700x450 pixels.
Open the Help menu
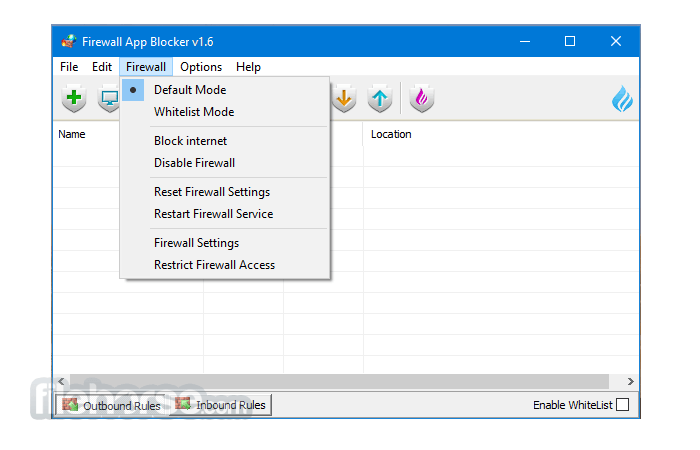(248, 67)
